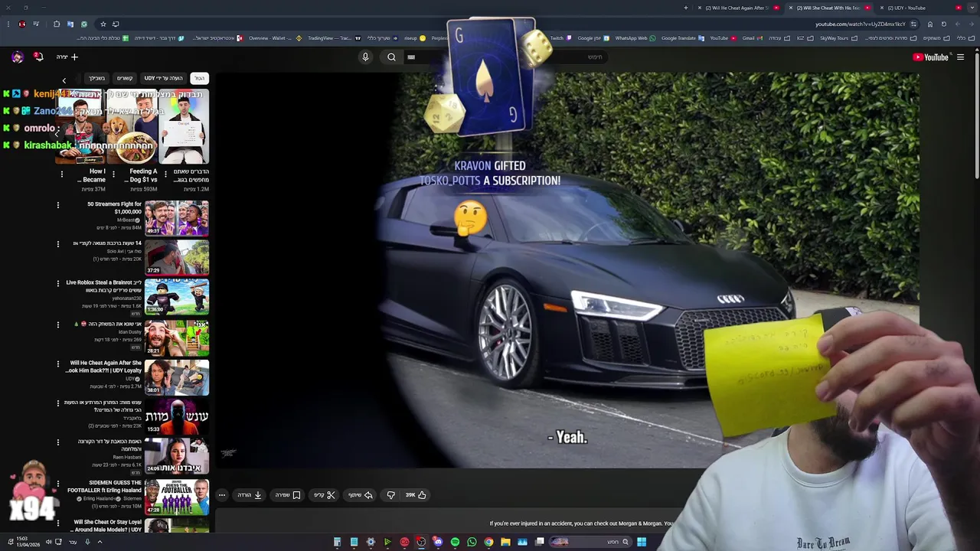Show hidden system tray icons
Screen dimensions: 980x551
click(x=100, y=542)
